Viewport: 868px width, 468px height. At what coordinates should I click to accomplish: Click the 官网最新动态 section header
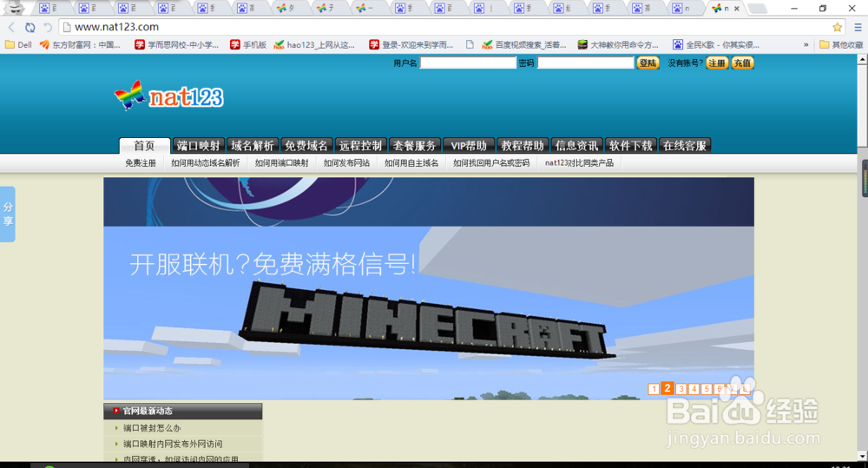pos(182,411)
